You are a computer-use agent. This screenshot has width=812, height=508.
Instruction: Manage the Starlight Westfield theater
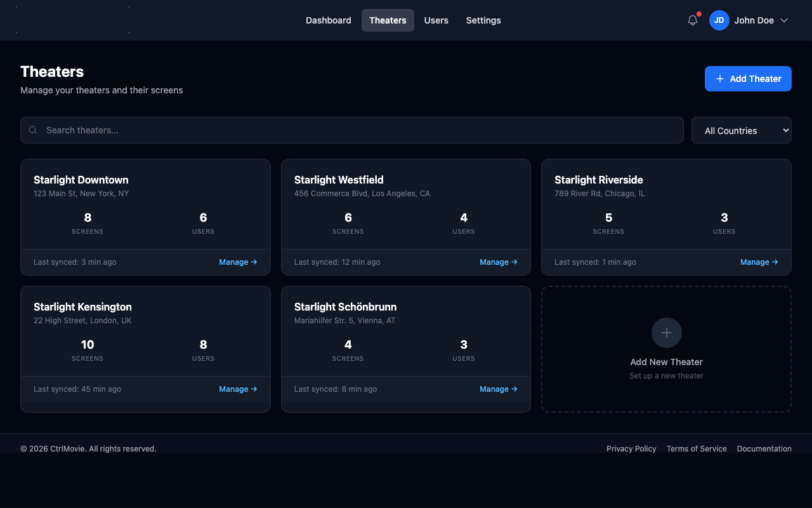click(x=498, y=262)
